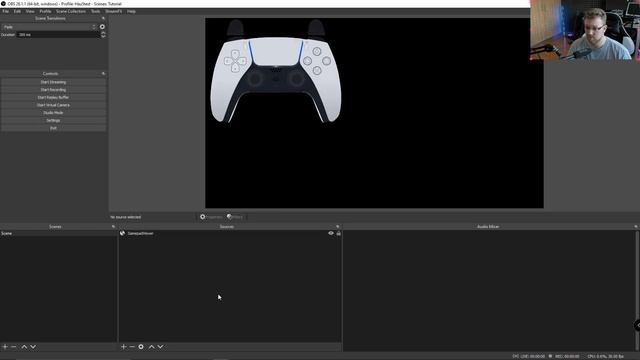Select the 'Scene' item in Scenes list
The height and width of the screenshot is (360, 640).
[x=58, y=233]
